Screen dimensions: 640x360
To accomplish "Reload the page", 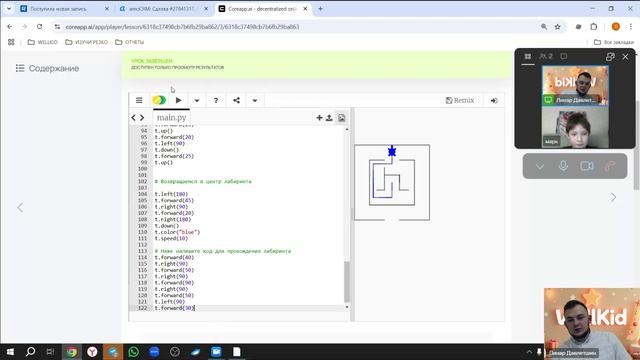I will click(39, 27).
